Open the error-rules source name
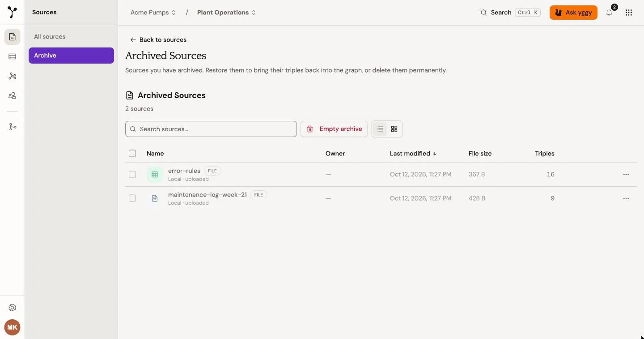This screenshot has height=339, width=644. click(184, 171)
